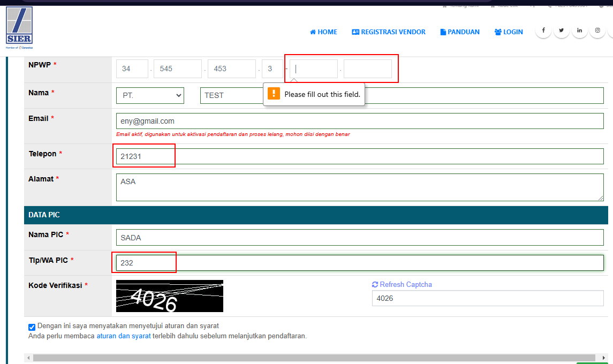Click the Tlp/WA PIC field with 232
The height and width of the screenshot is (364, 613).
click(x=360, y=263)
